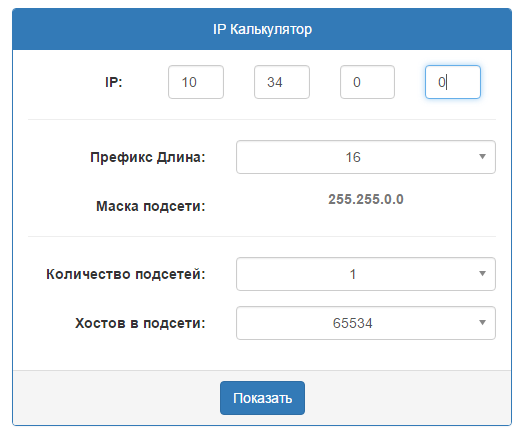The height and width of the screenshot is (440, 529).
Task: Click the Показать button
Action: click(x=262, y=398)
